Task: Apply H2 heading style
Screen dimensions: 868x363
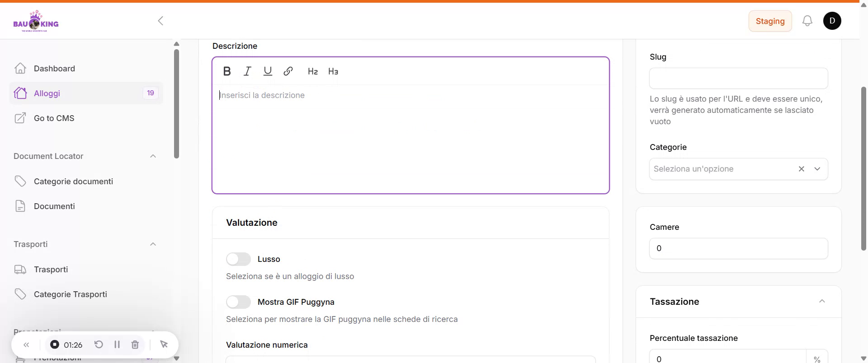Action: point(313,71)
